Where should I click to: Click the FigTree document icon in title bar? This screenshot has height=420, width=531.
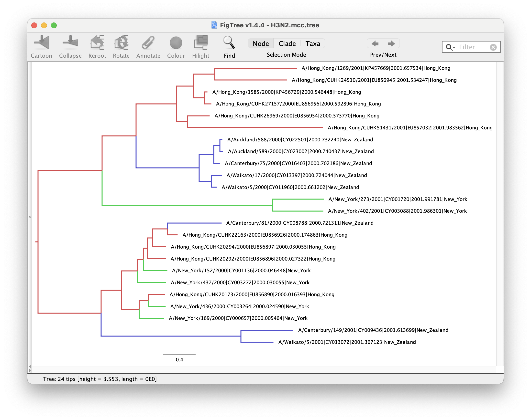[214, 25]
